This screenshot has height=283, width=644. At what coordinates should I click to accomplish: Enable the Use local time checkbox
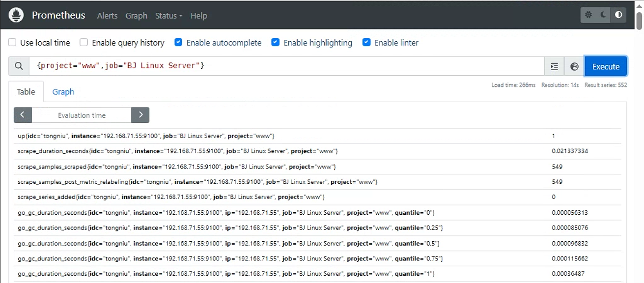(x=12, y=42)
